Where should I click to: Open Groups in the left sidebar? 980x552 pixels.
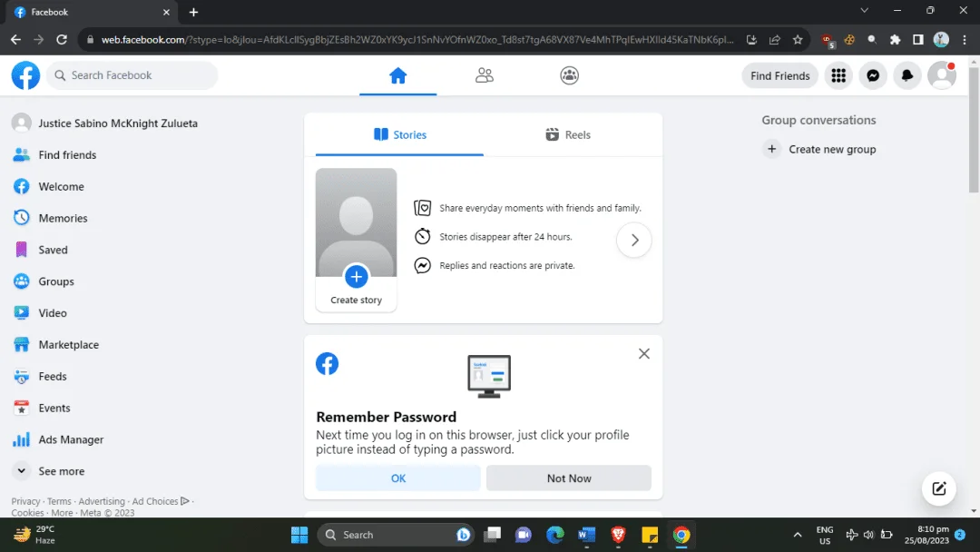44,281
